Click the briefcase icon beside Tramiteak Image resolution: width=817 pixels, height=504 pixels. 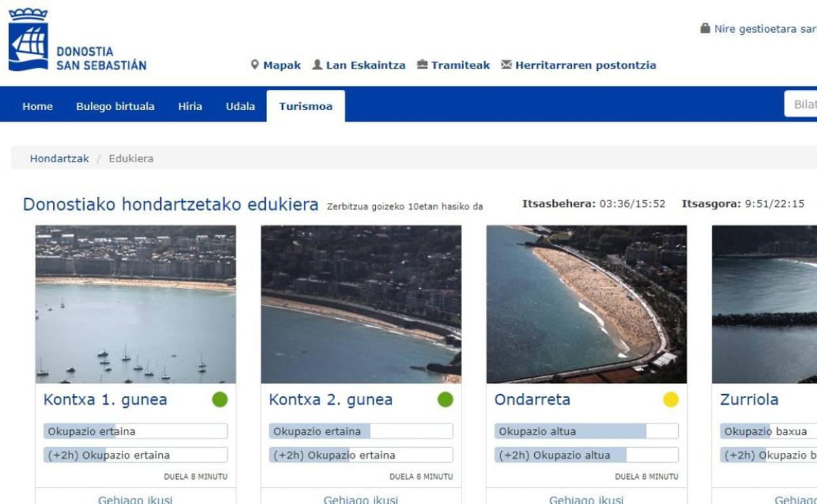pyautogui.click(x=422, y=65)
